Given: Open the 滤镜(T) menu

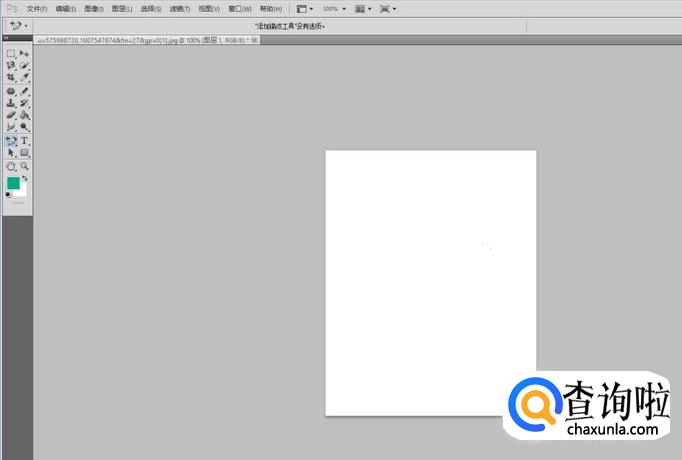Looking at the screenshot, I should (180, 9).
